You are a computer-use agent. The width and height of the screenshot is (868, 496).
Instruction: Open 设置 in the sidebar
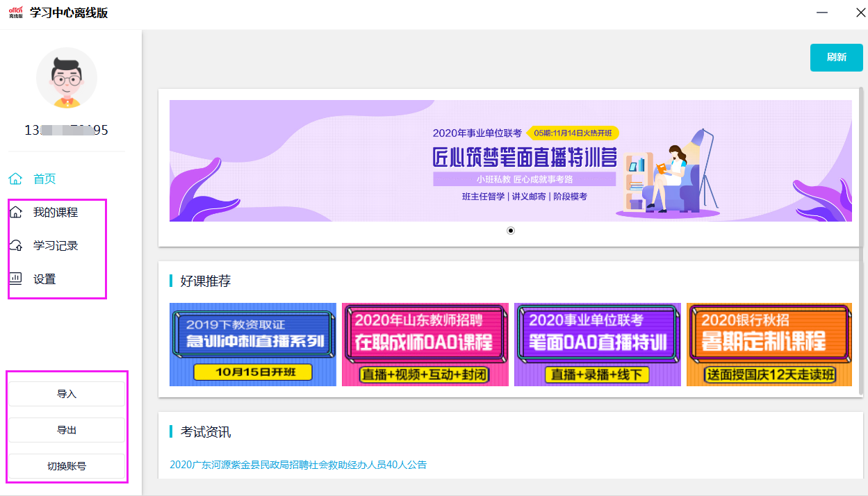point(44,279)
